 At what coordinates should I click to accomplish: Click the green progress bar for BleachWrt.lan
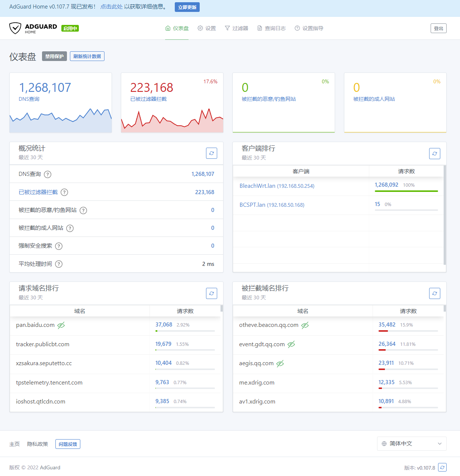(x=406, y=191)
